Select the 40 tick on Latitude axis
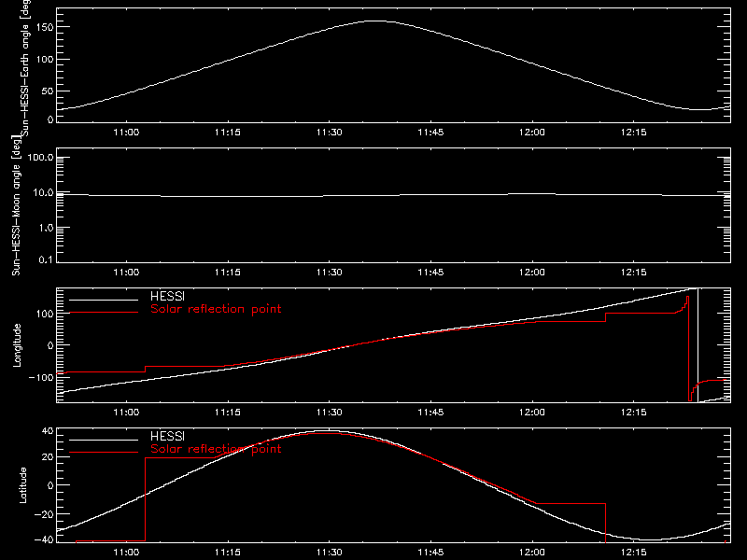Viewport: 747px width, 560px height. coord(48,431)
